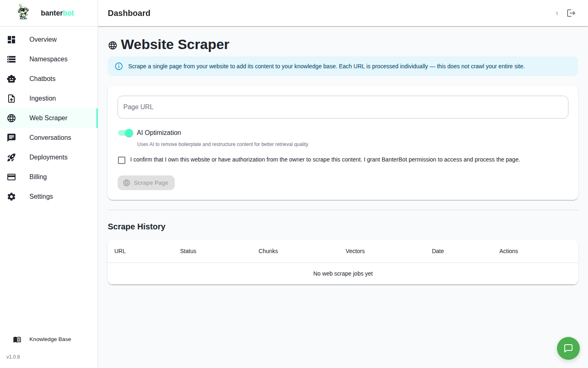Screen dimensions: 588x368
Task: Click the Overview dashboard icon
Action: tap(11, 40)
